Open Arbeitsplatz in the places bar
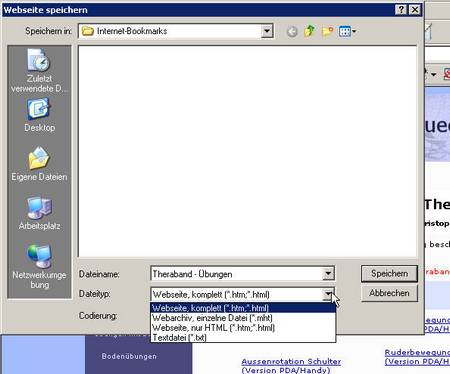This screenshot has height=374, width=450. pyautogui.click(x=39, y=213)
